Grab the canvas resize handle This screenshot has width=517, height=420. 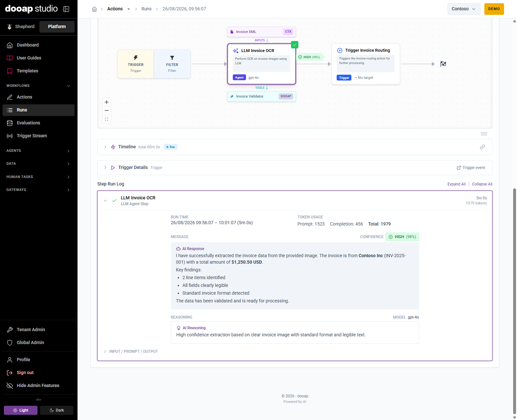tap(484, 134)
